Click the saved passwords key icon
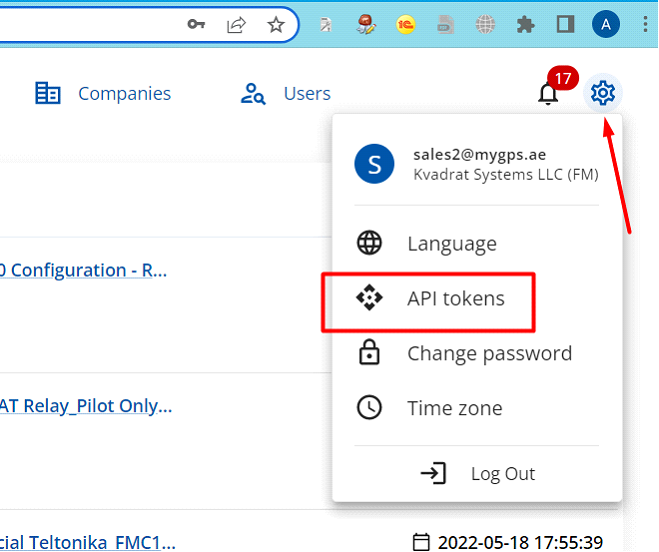The width and height of the screenshot is (659, 552). coord(197,25)
